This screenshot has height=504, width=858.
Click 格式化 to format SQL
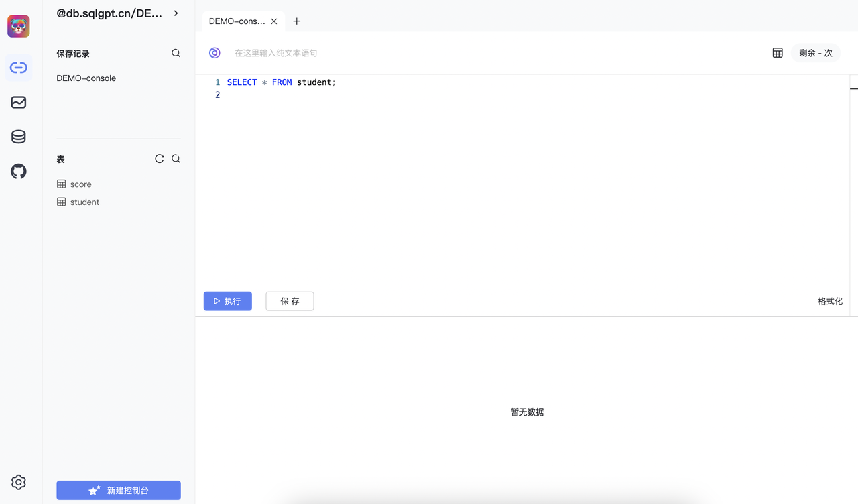point(830,302)
